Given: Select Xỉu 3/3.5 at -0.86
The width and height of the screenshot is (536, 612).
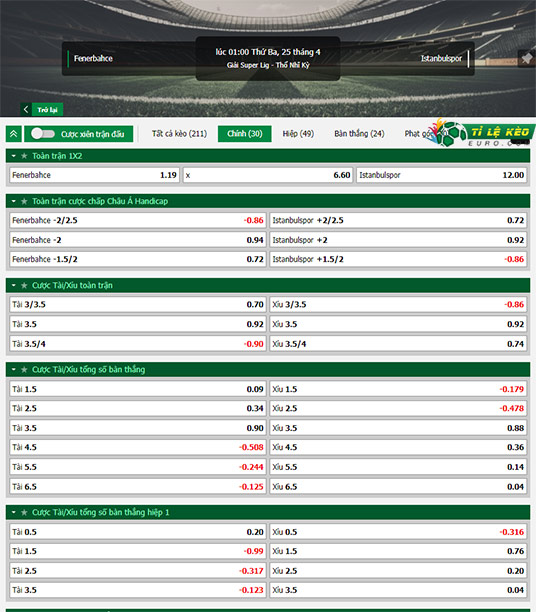Looking at the screenshot, I should 398,304.
